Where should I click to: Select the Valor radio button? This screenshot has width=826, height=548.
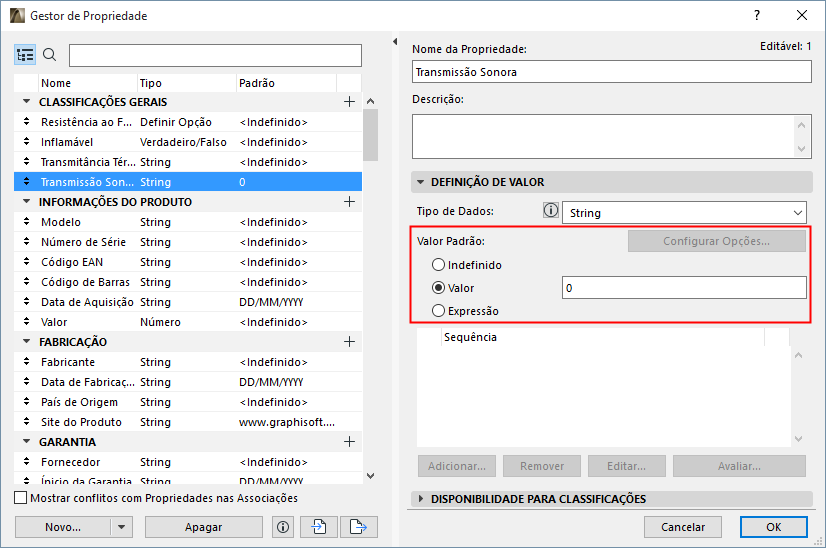[438, 288]
